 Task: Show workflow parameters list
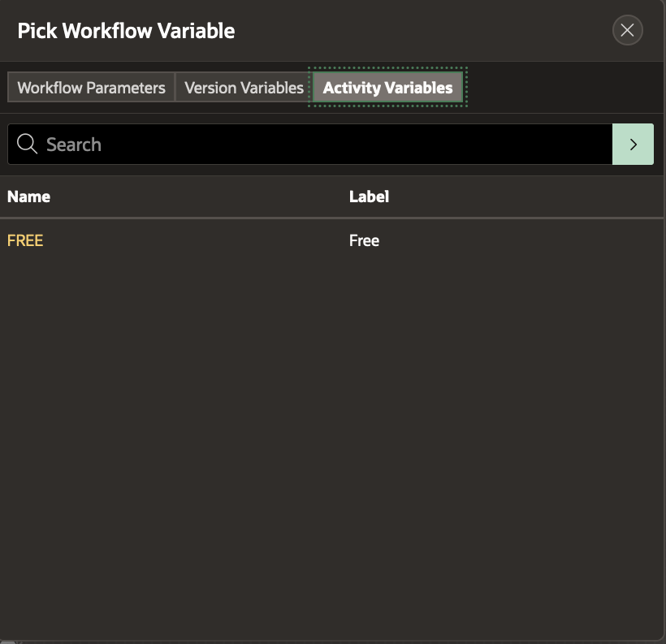point(91,88)
